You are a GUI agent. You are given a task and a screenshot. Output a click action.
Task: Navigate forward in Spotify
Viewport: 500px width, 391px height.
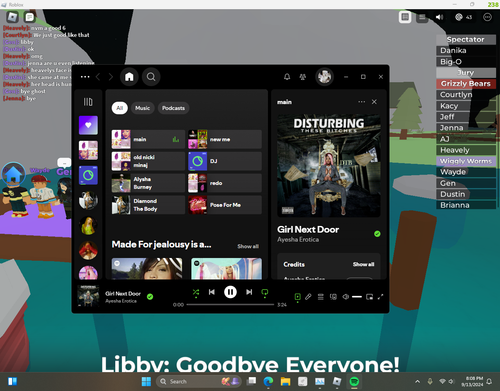111,77
